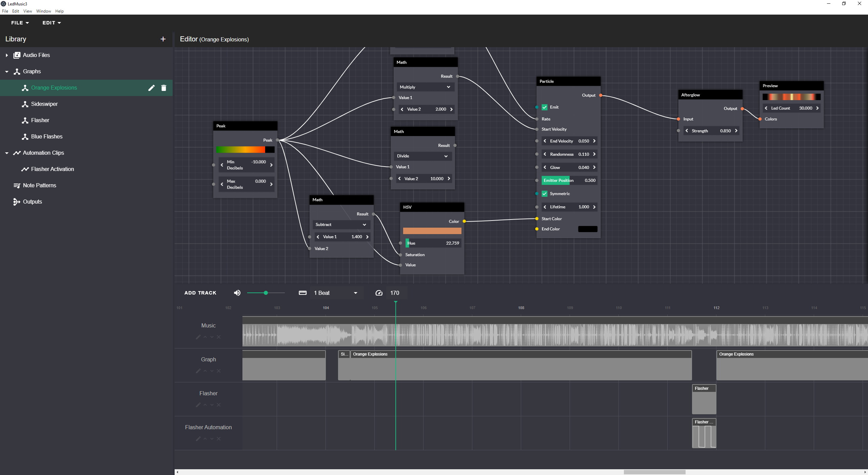This screenshot has height=475, width=868.
Task: Click the volume speaker icon
Action: coord(237,293)
